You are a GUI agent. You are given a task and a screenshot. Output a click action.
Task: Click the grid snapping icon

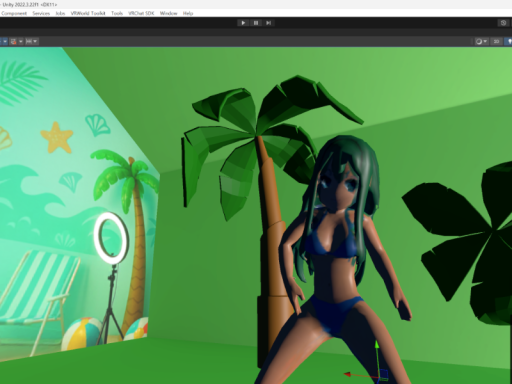(x=13, y=41)
